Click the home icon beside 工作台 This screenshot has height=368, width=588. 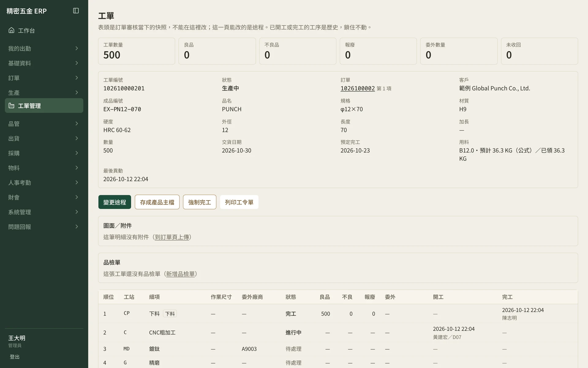[11, 30]
